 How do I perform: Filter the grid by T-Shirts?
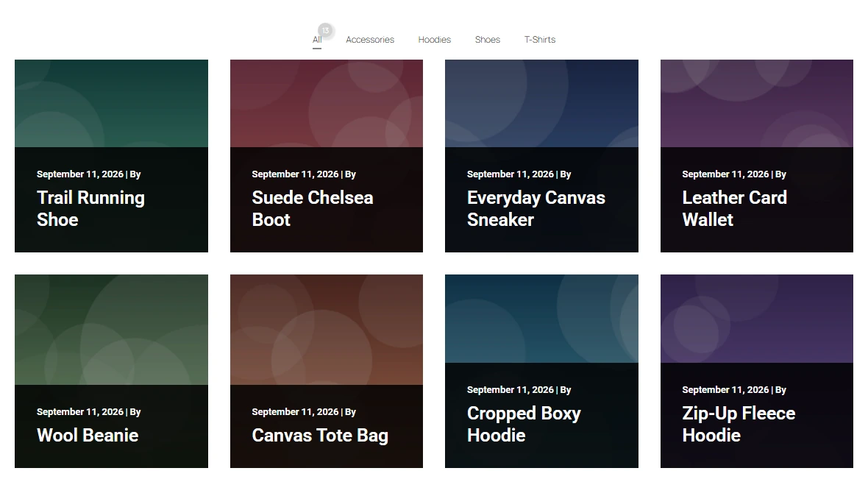[540, 40]
